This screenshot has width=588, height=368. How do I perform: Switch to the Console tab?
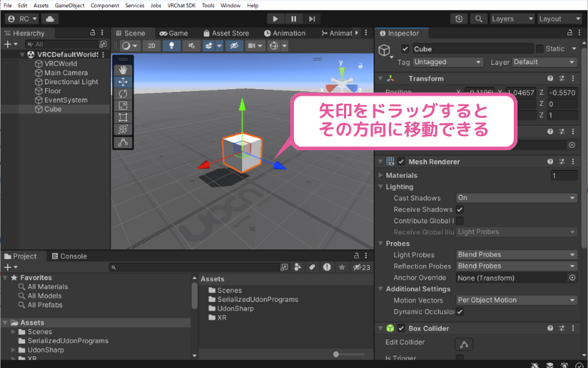pos(69,256)
